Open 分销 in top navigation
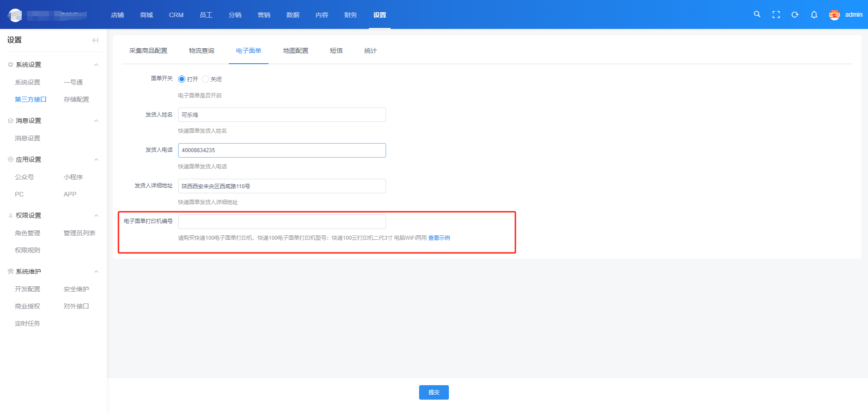This screenshot has width=868, height=415. [235, 15]
